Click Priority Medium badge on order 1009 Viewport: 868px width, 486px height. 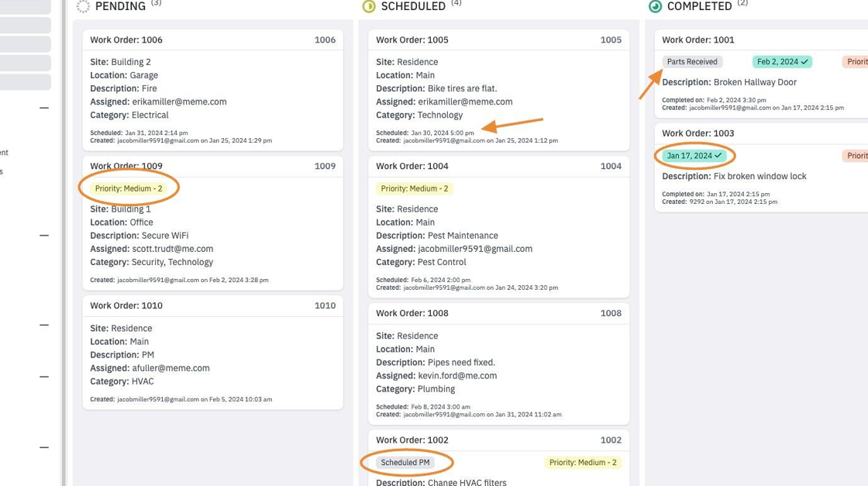129,188
